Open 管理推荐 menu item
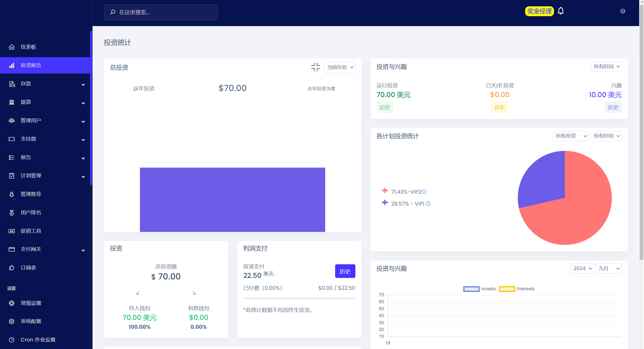Screen dimensions: 644x349 coord(45,194)
